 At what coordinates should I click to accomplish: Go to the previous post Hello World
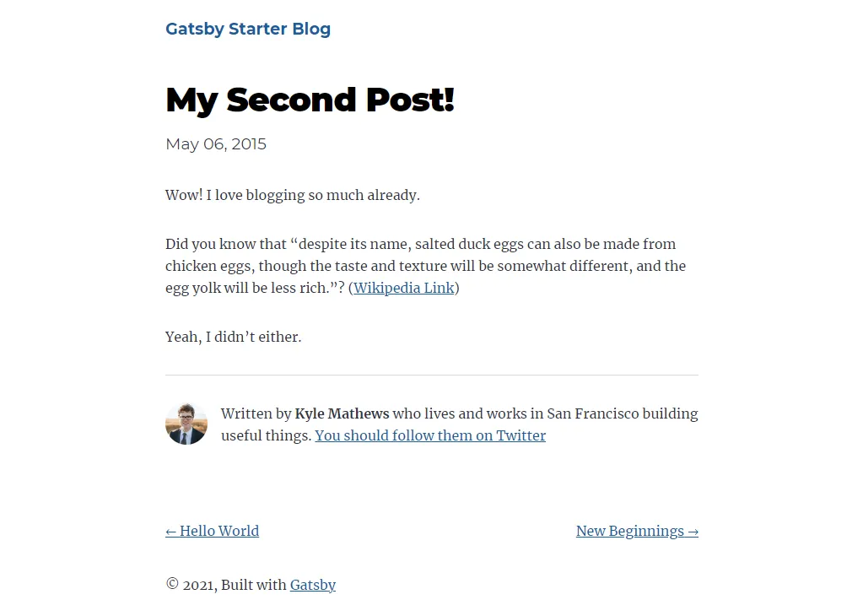click(x=212, y=531)
